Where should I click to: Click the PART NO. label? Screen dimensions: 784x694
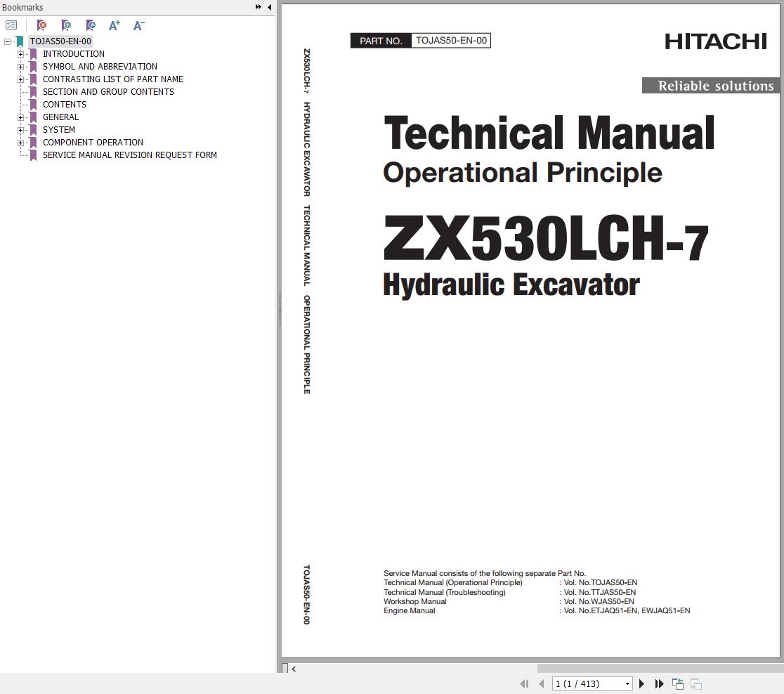tap(381, 41)
